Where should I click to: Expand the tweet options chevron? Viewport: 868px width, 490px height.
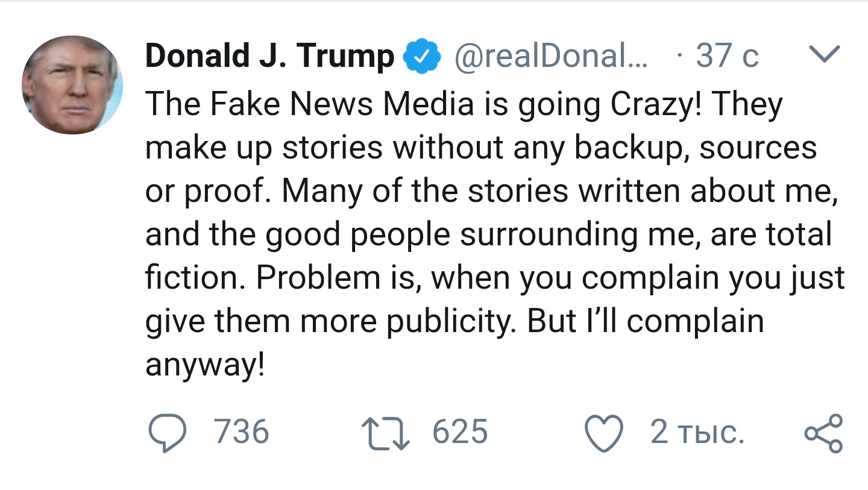pyautogui.click(x=823, y=55)
